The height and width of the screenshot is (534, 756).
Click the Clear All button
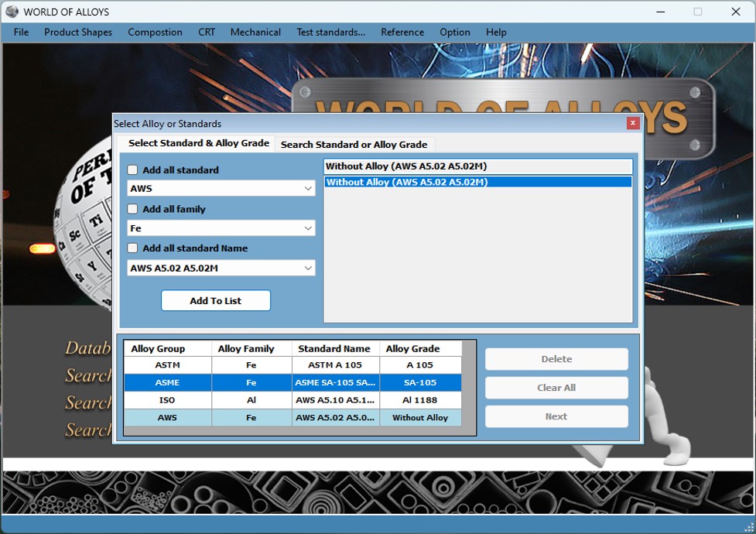click(x=556, y=388)
